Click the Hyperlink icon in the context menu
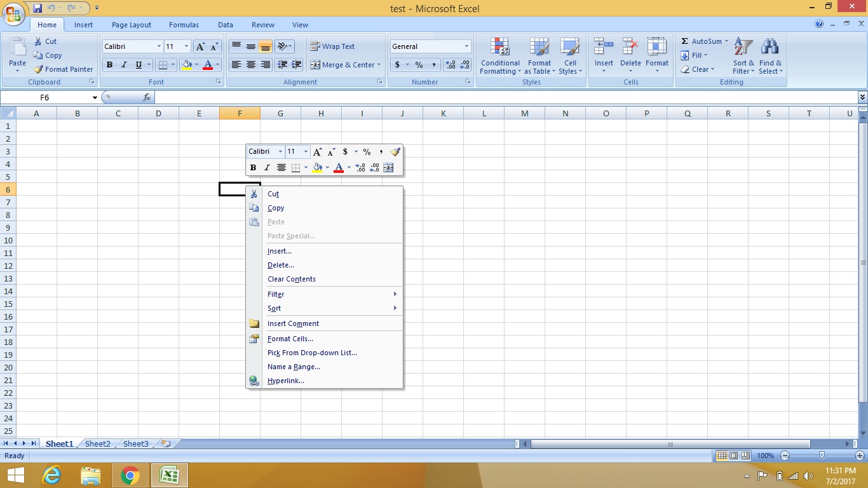The image size is (868, 488). coord(254,381)
